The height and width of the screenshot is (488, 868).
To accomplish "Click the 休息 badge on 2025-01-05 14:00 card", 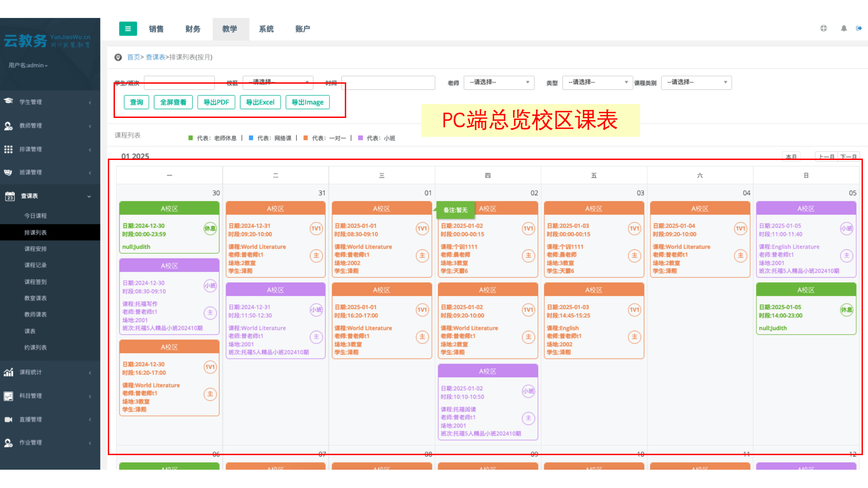I will click(x=847, y=310).
